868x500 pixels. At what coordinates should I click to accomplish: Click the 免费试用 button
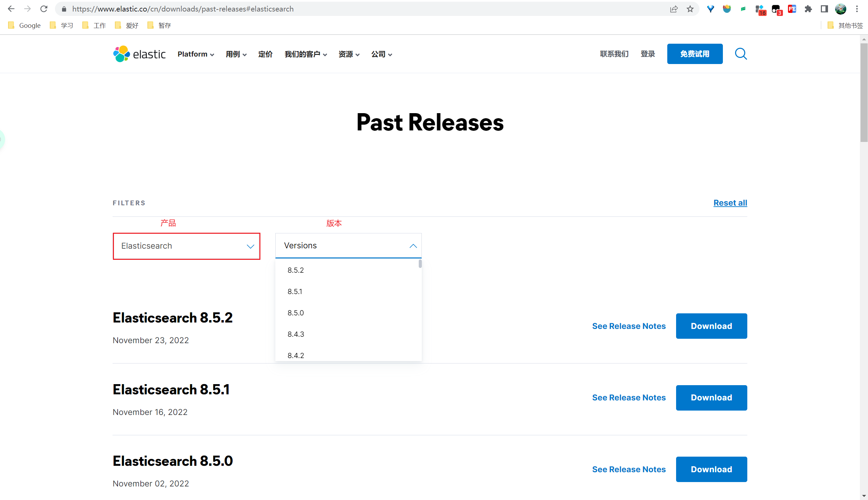coord(695,54)
